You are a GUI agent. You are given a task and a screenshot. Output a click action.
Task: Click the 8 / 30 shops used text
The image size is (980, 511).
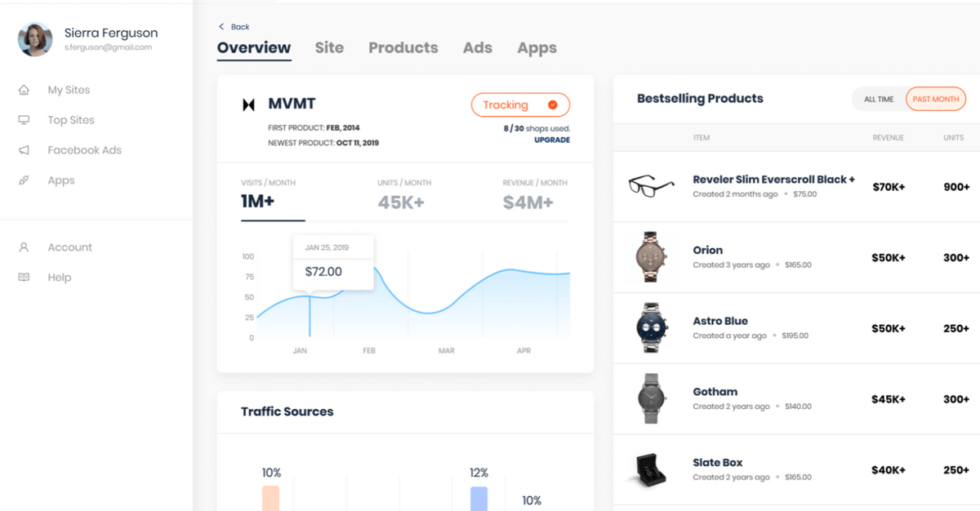[x=537, y=128]
